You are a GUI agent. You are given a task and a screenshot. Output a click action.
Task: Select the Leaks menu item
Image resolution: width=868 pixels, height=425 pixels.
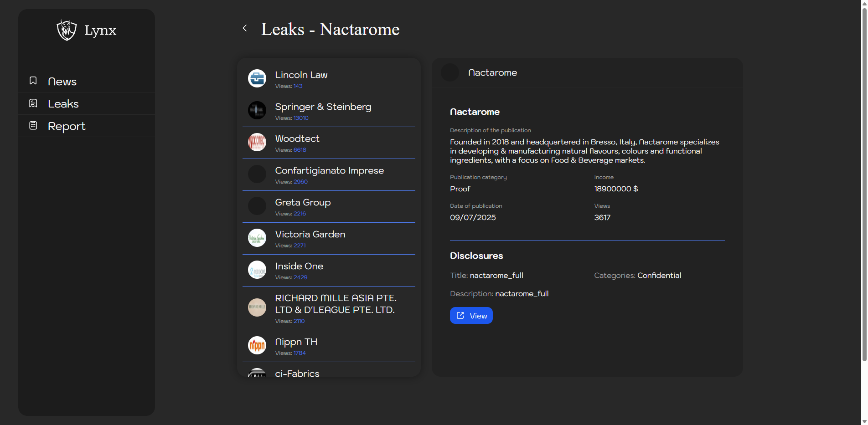click(63, 104)
